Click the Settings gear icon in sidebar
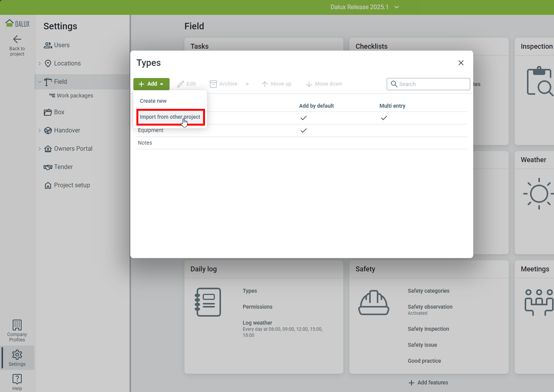554x392 pixels. [x=17, y=355]
